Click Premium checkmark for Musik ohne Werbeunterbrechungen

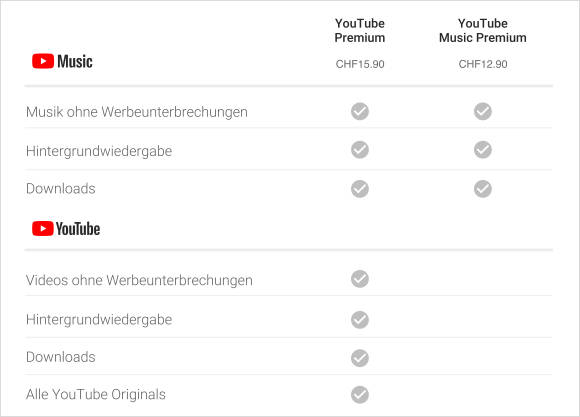[x=360, y=111]
